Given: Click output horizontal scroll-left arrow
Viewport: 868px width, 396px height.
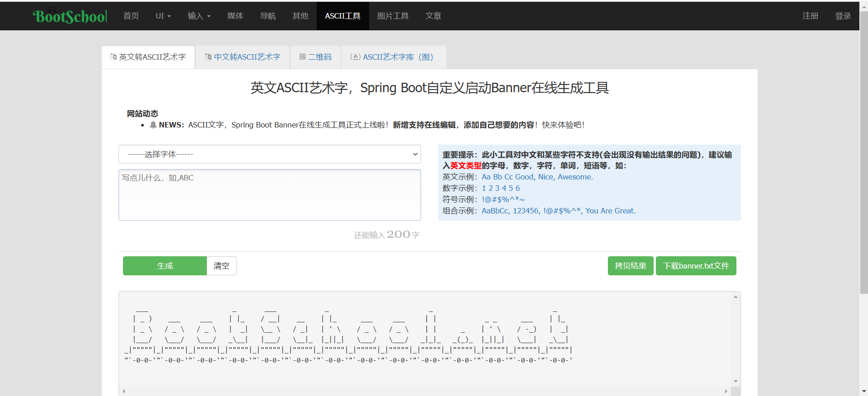Looking at the screenshot, I should click(124, 391).
